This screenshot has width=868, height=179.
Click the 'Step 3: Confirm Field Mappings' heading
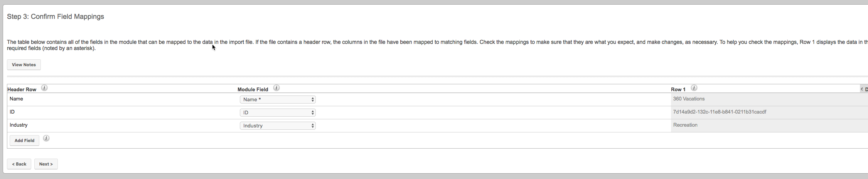coord(56,17)
